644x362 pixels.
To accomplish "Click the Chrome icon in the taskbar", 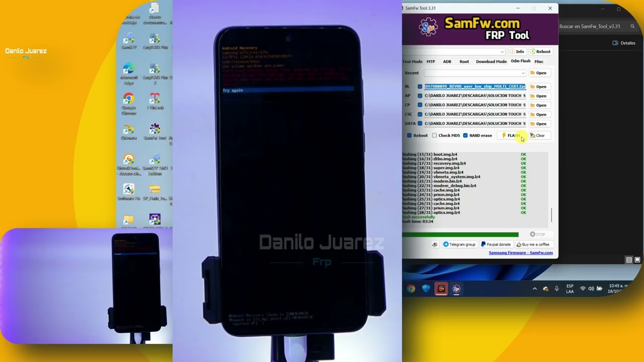I will pos(411,289).
